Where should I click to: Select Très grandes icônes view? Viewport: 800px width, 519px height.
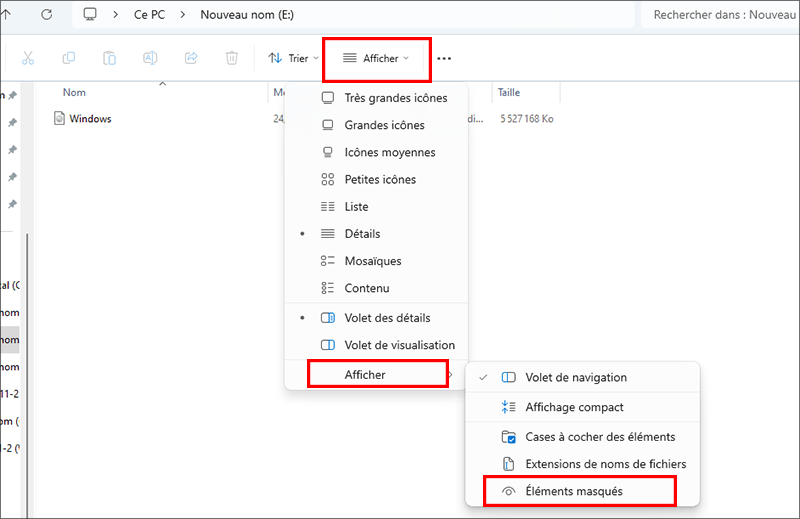tap(395, 98)
